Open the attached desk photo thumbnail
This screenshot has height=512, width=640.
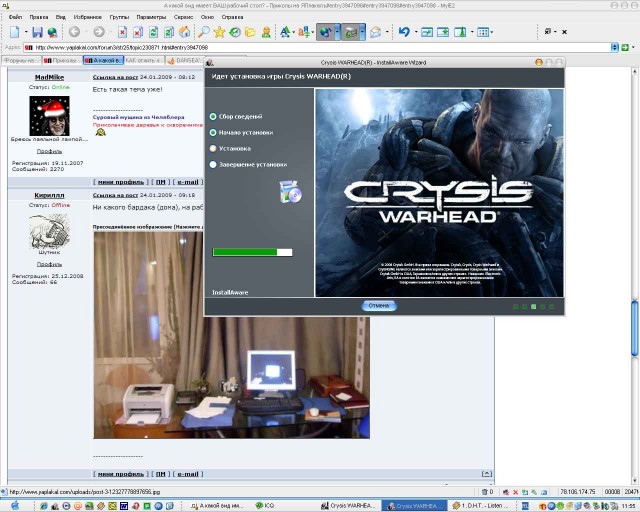[231, 335]
